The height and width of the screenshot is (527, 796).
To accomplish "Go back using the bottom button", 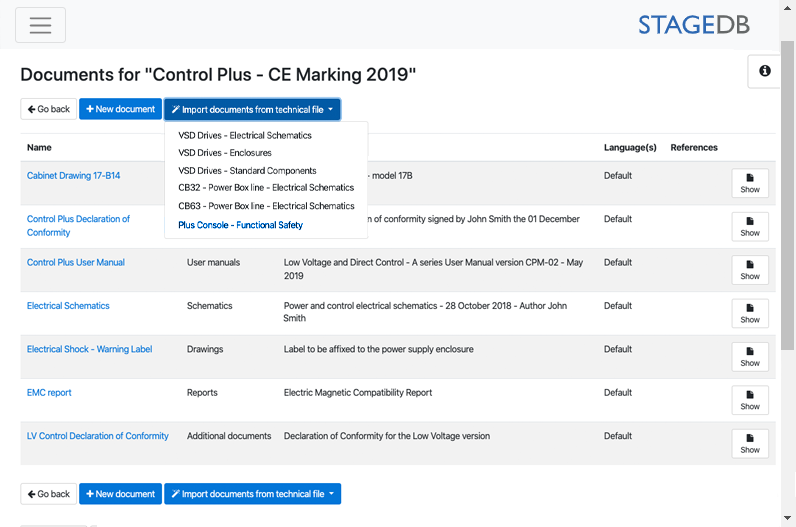I will (49, 494).
